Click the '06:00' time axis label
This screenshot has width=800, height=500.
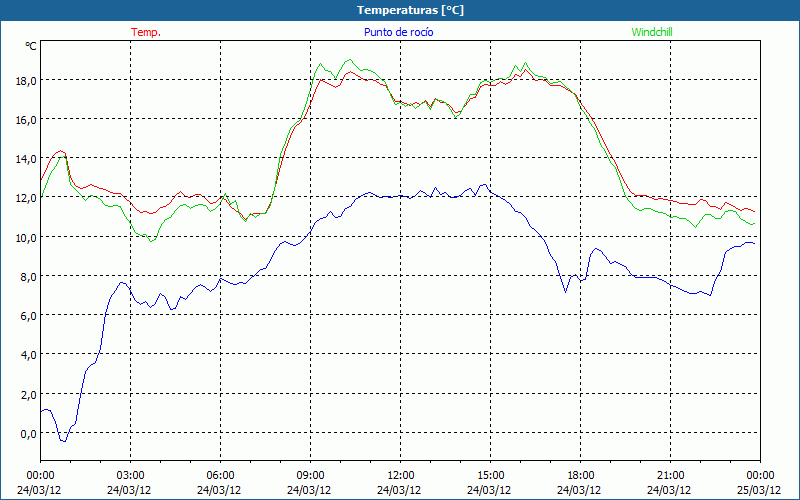pos(220,476)
